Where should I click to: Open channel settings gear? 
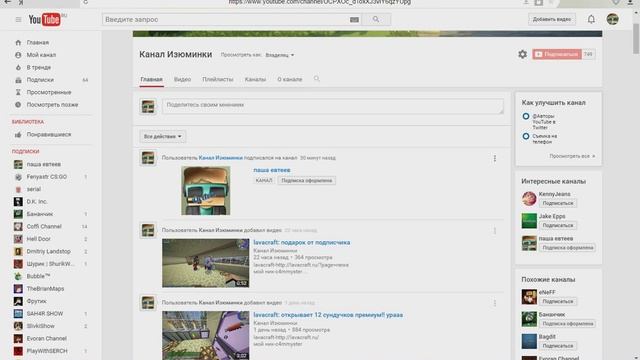pyautogui.click(x=522, y=54)
